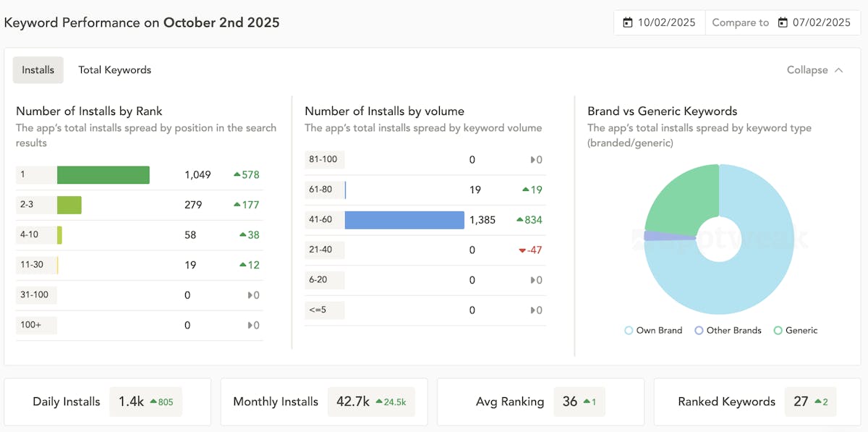Open the 10/02/2025 date picker

click(x=660, y=22)
